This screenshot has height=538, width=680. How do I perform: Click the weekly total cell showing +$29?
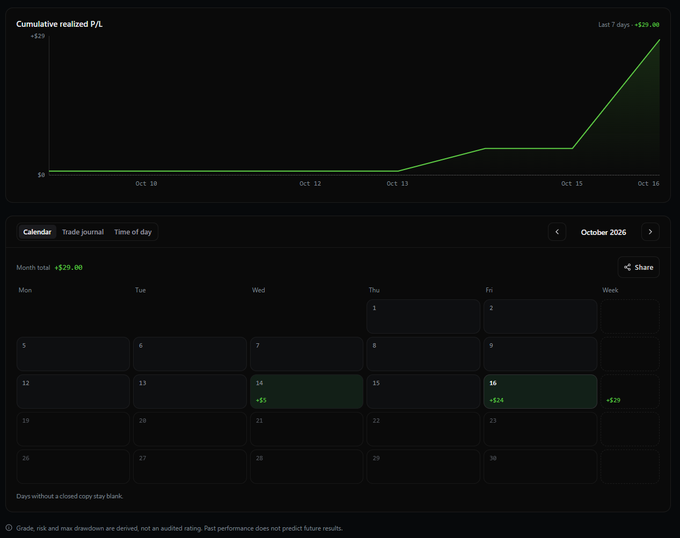point(630,391)
